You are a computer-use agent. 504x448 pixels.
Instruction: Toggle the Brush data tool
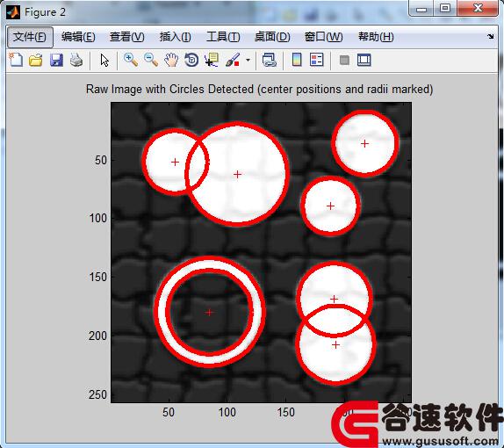pos(233,60)
